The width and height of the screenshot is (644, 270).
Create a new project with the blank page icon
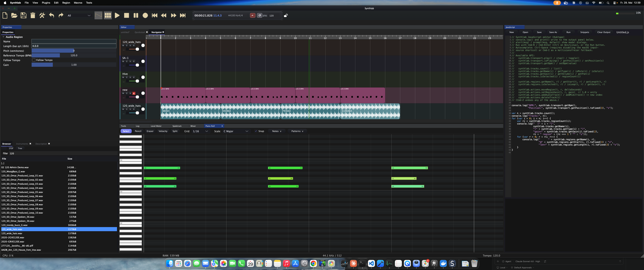pyautogui.click(x=5, y=16)
